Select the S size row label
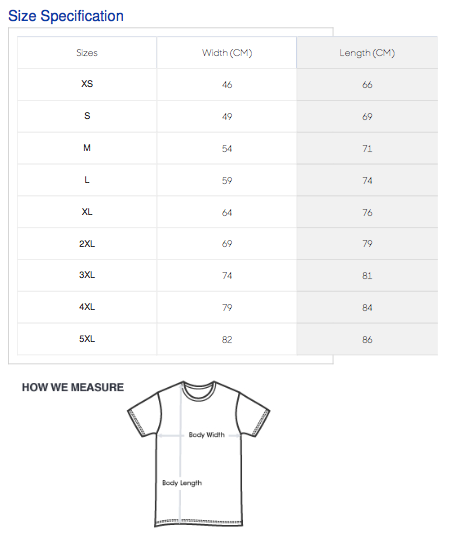Screen dimensions: 450x538 (87, 116)
